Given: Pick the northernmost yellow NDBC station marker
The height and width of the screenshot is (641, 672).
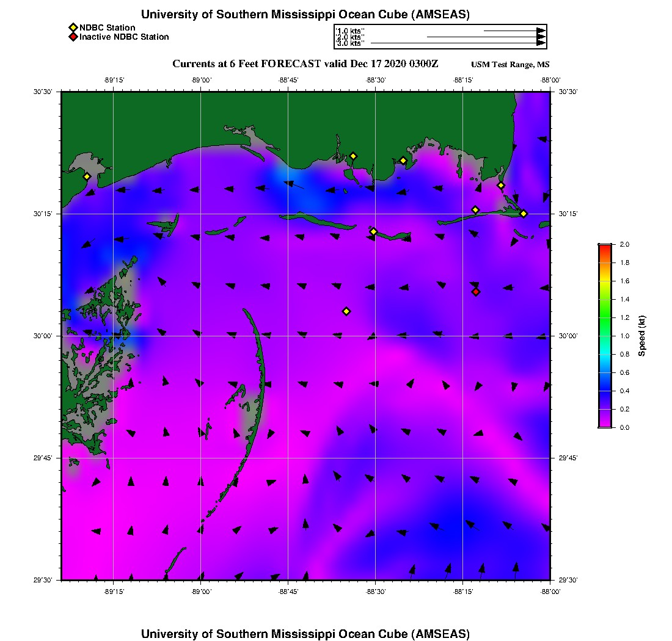Looking at the screenshot, I should [x=353, y=156].
